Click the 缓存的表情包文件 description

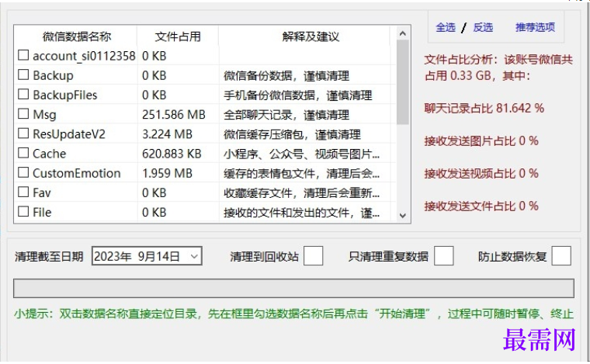(301, 173)
